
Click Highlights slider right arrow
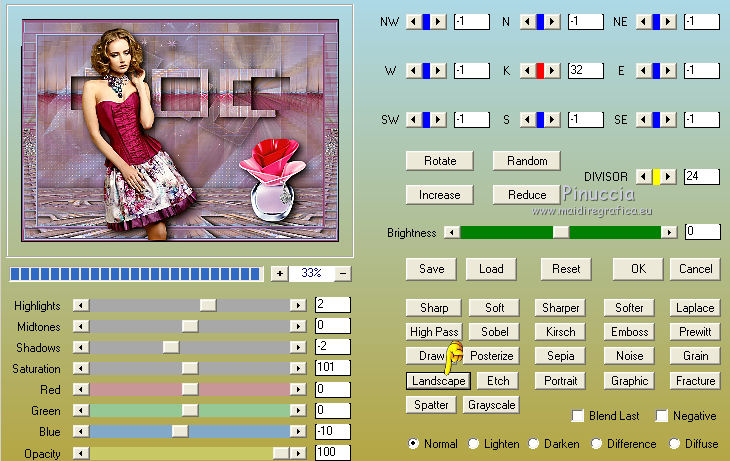click(298, 305)
